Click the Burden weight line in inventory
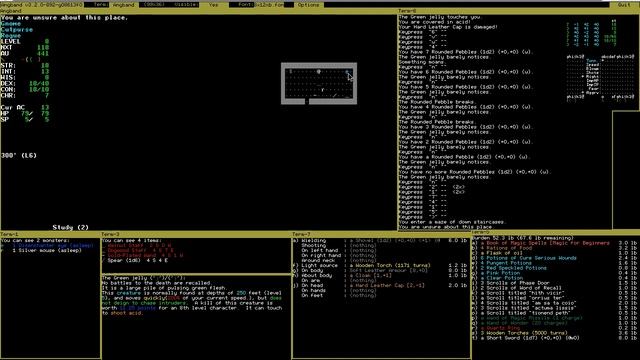Screen dimensions: 640x360 pyautogui.click(x=522, y=238)
